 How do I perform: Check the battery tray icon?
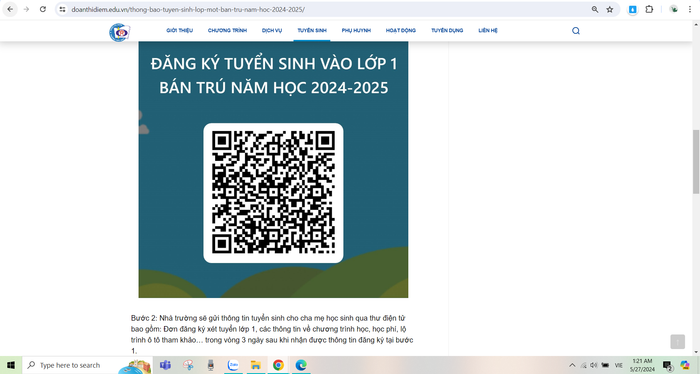pos(605,365)
